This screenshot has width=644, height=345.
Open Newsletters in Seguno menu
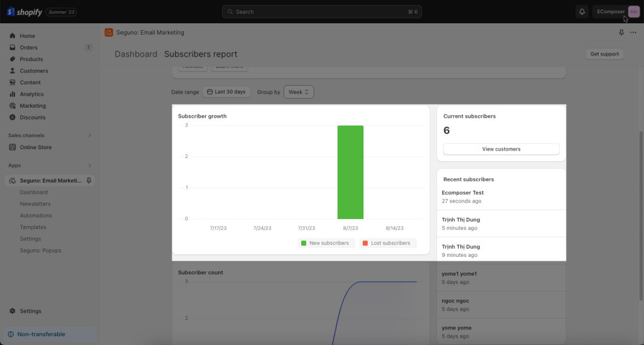tap(35, 204)
